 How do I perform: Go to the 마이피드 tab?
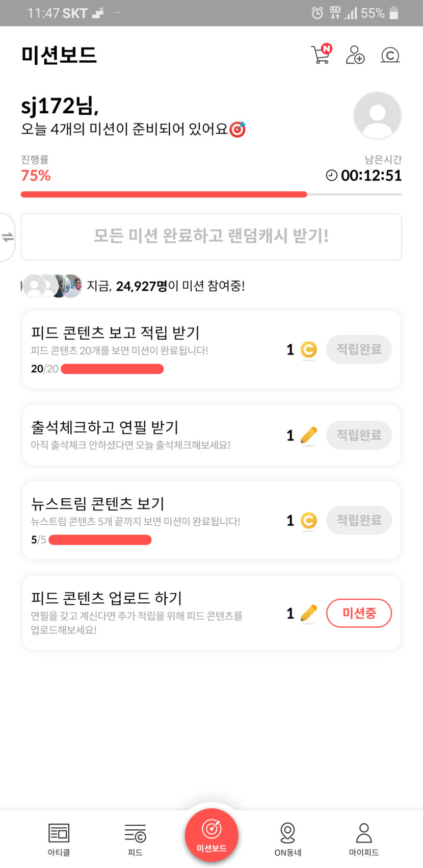point(364,839)
